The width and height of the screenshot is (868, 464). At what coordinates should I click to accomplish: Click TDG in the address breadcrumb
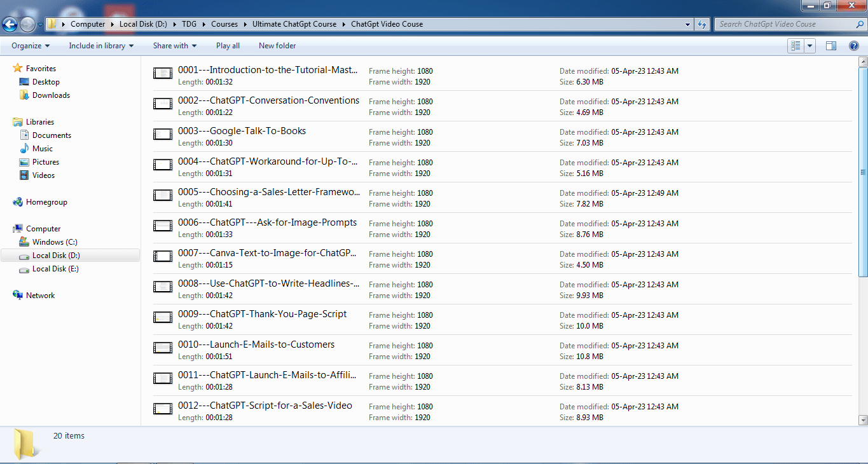(189, 24)
